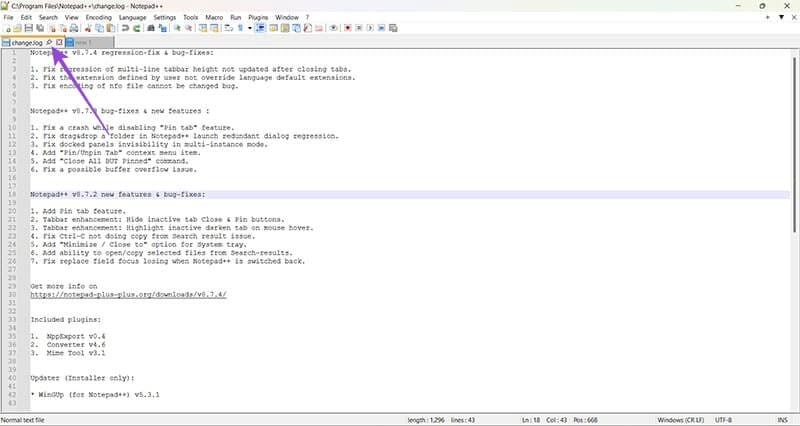Zoom in using the toolbar magnifier icon
The height and width of the screenshot is (426, 800).
click(x=178, y=28)
